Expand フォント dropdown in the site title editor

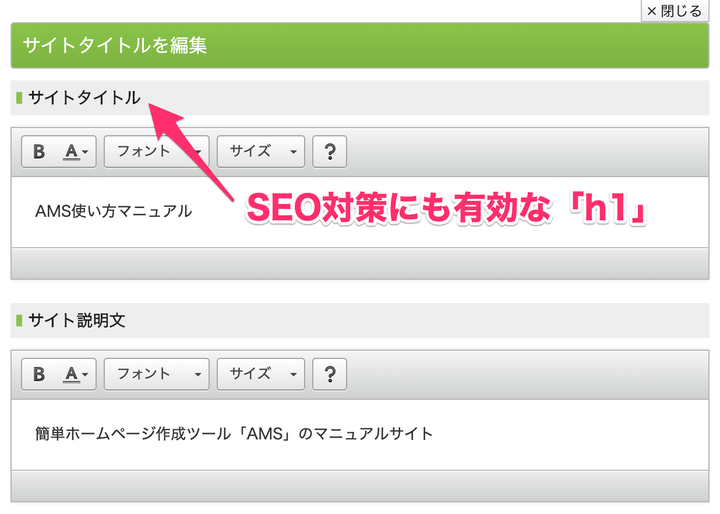click(x=156, y=152)
